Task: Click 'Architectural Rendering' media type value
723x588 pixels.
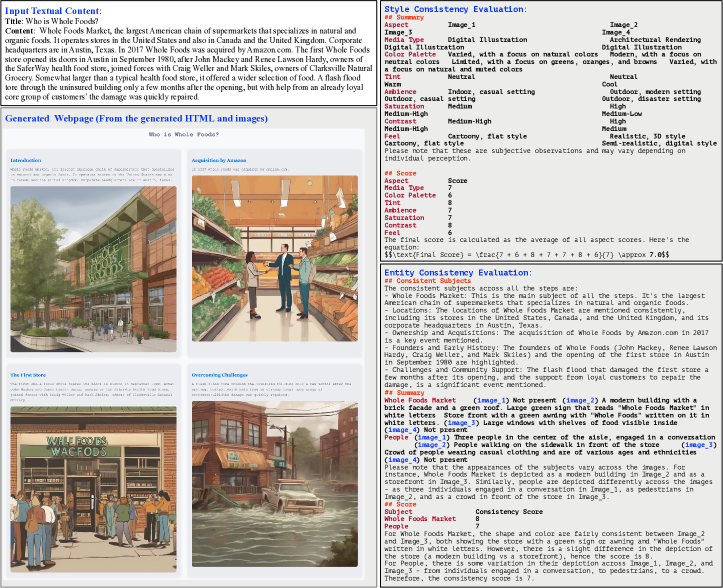Action: pyautogui.click(x=655, y=40)
